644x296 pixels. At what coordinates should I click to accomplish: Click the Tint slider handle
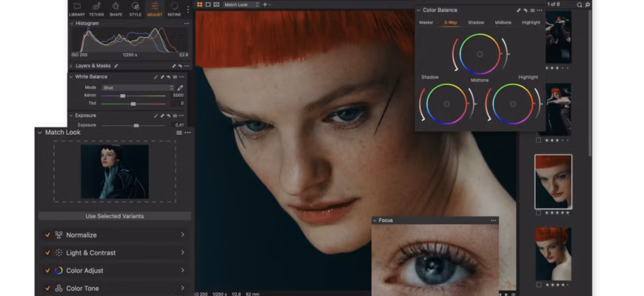click(x=133, y=104)
